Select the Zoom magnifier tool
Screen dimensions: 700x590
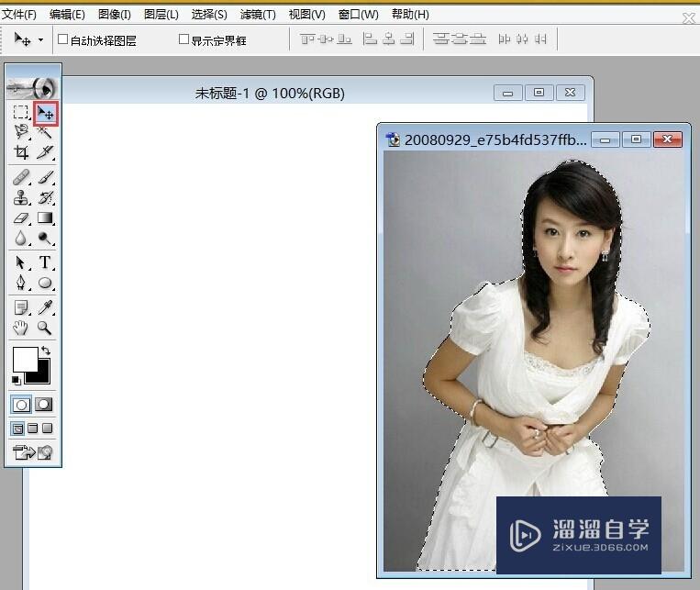coord(45,328)
